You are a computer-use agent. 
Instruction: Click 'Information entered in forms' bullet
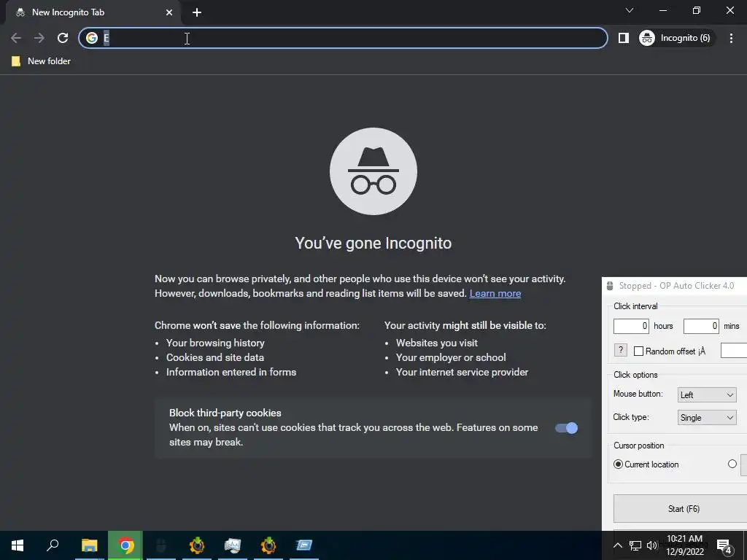[231, 373]
